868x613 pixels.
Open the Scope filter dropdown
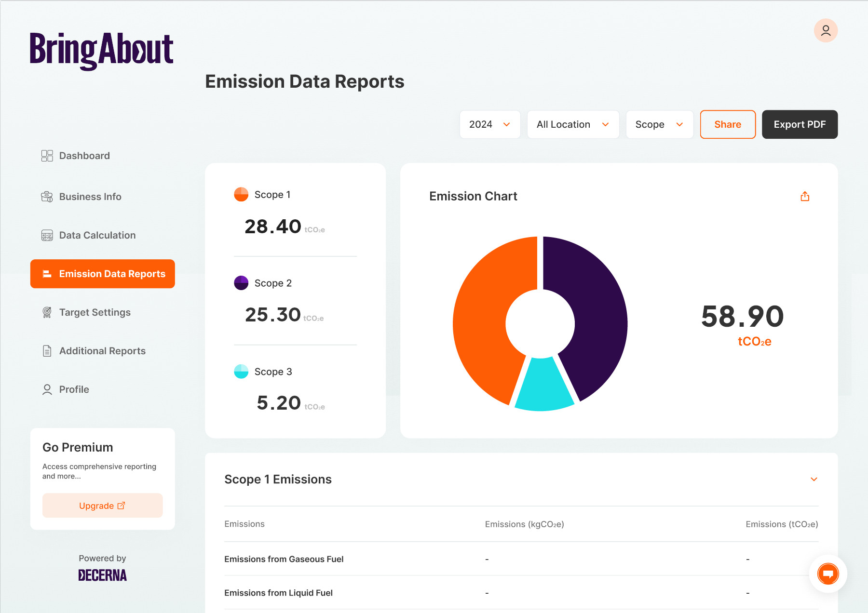click(659, 124)
